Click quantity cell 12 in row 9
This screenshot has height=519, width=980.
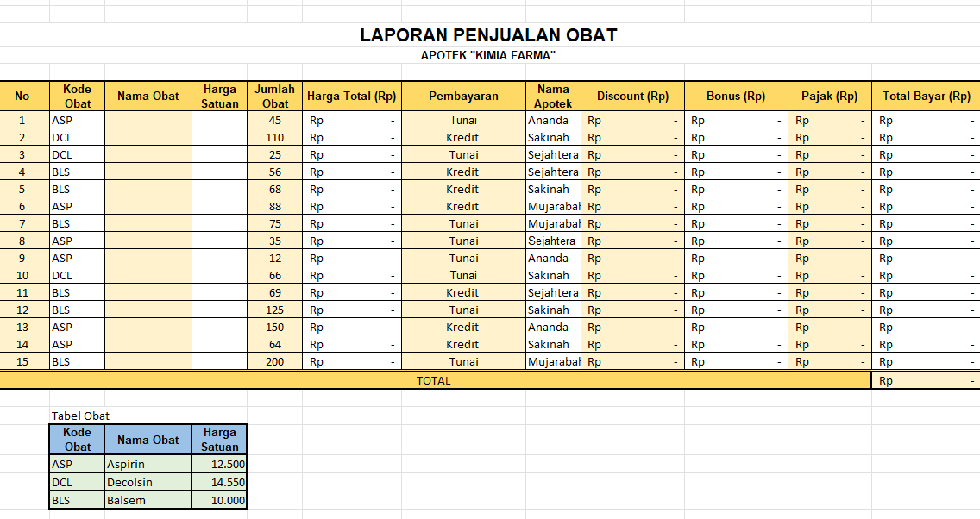275,258
